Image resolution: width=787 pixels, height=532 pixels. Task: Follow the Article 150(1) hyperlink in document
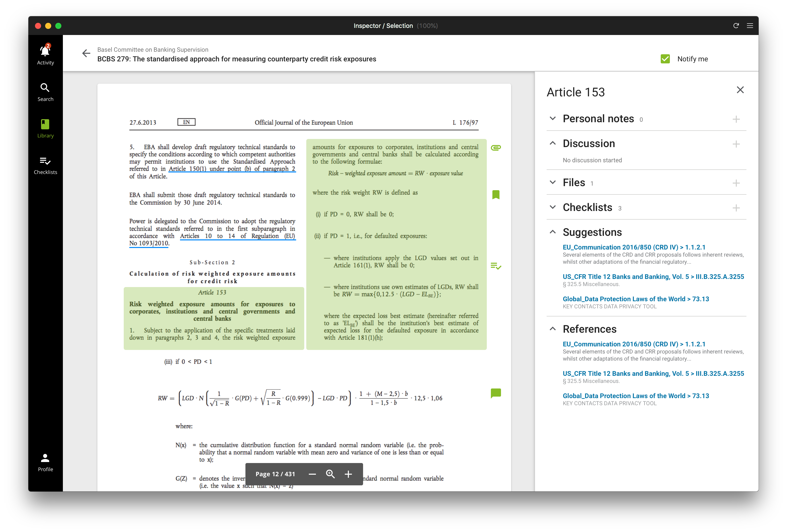(x=232, y=169)
